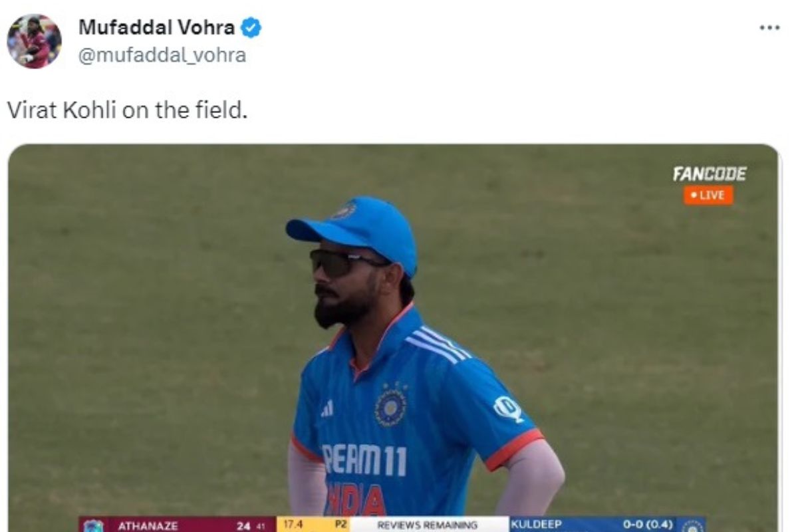
Task: Click the Mufaddal Vohra profile avatar
Action: pos(34,41)
